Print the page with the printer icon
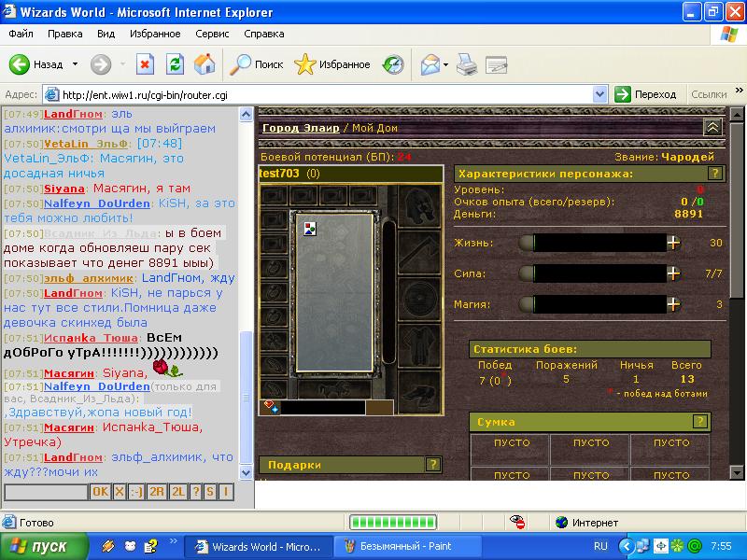 pyautogui.click(x=466, y=64)
